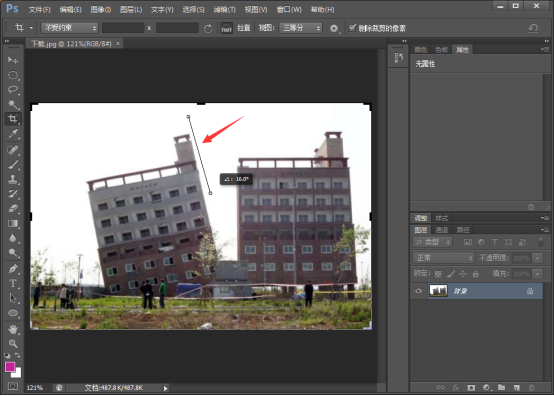Image resolution: width=554 pixels, height=396 pixels.
Task: Open crop ratio constraint dropdown
Action: tap(69, 28)
